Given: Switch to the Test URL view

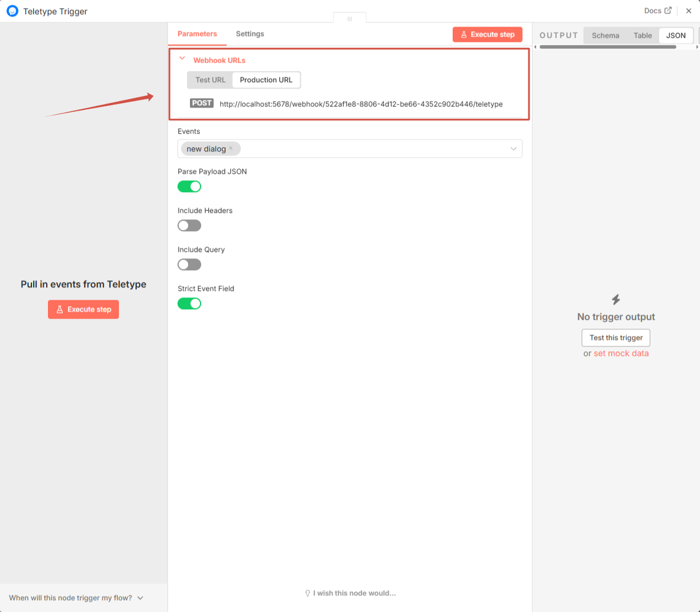Looking at the screenshot, I should [210, 79].
